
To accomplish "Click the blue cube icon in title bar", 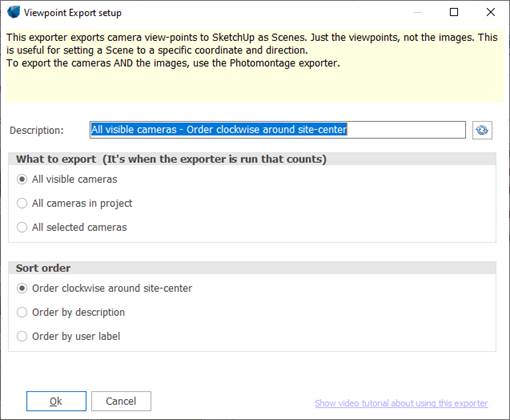I will [14, 12].
